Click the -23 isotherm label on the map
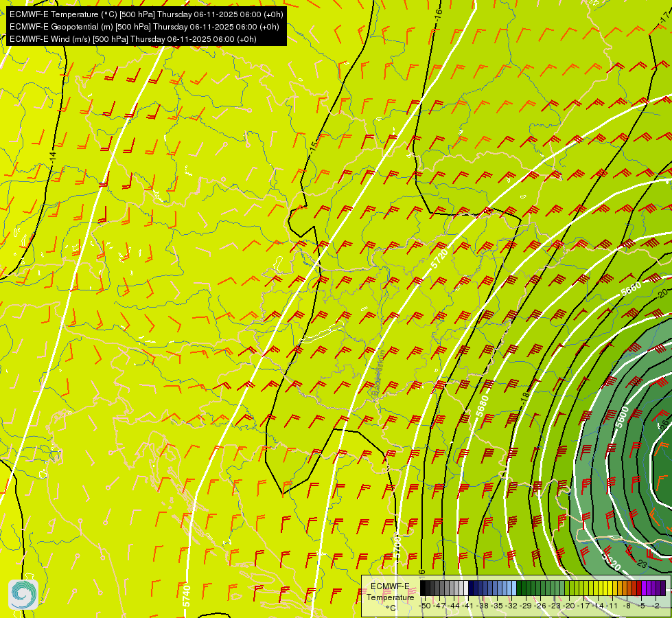Viewport: 672px width, 618px height. (x=641, y=564)
